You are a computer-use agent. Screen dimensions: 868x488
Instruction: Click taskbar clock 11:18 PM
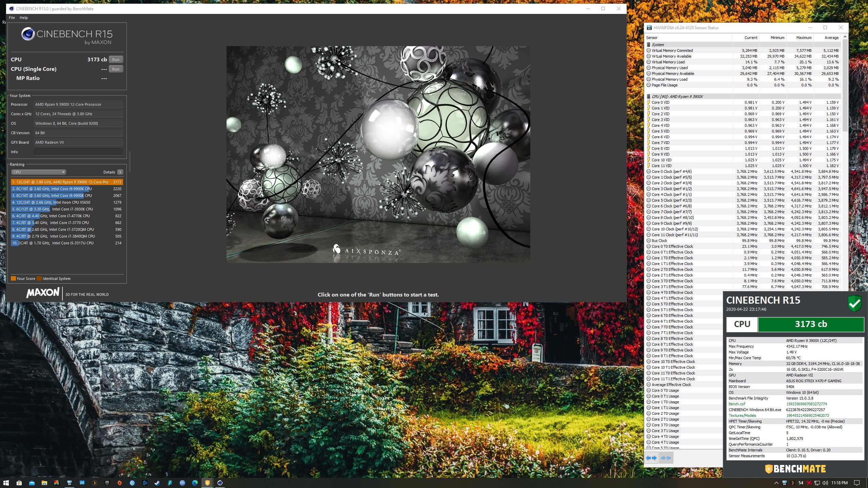pos(840,483)
